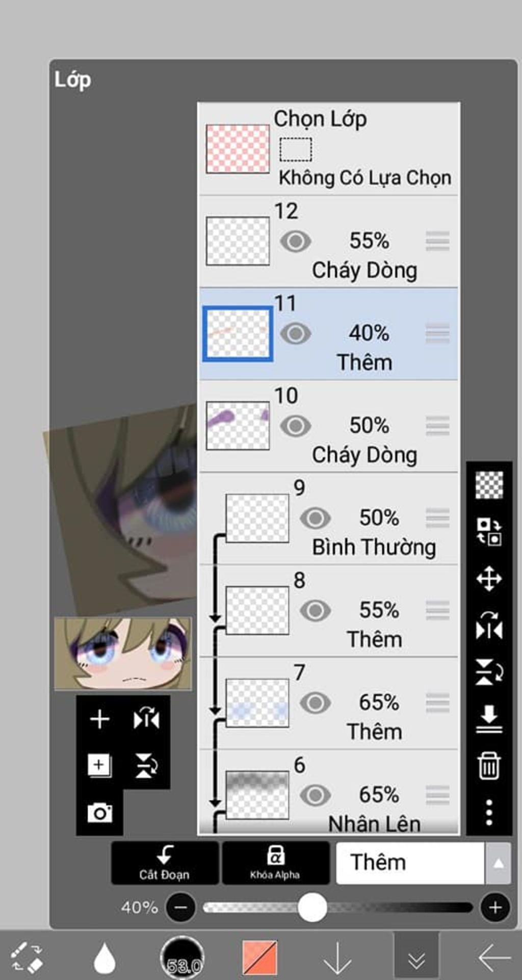
Task: Select the Chọn Lớp selection layer
Action: 328,149
